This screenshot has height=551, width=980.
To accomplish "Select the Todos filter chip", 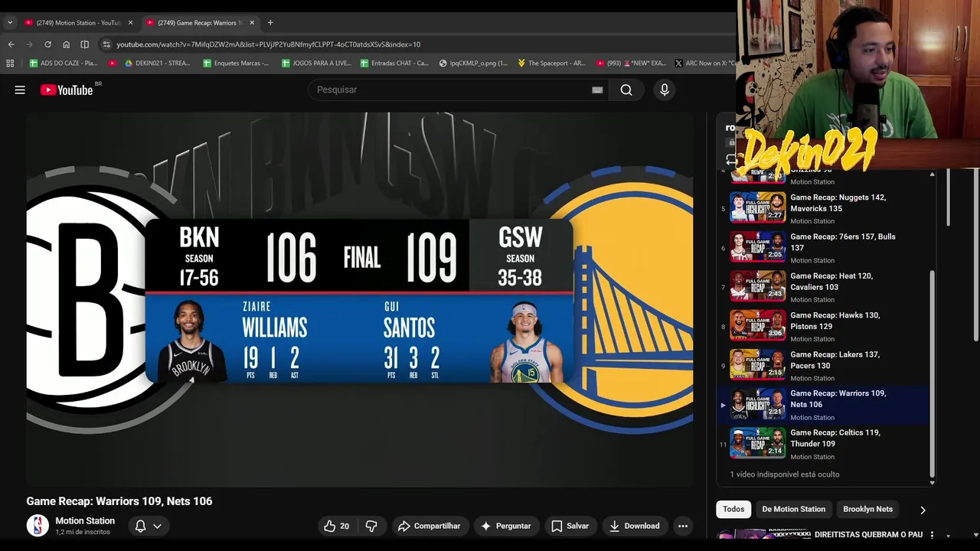I will pos(733,509).
